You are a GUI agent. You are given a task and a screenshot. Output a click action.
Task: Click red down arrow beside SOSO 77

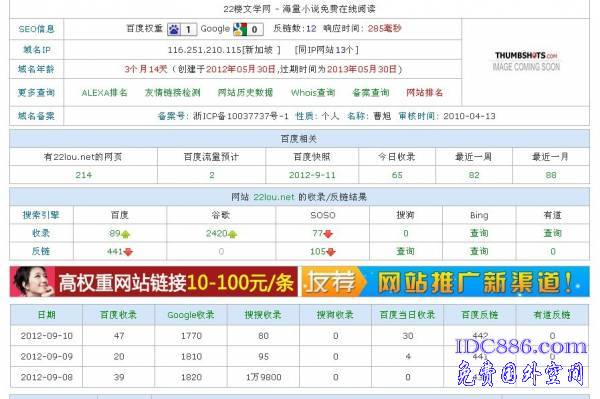328,234
